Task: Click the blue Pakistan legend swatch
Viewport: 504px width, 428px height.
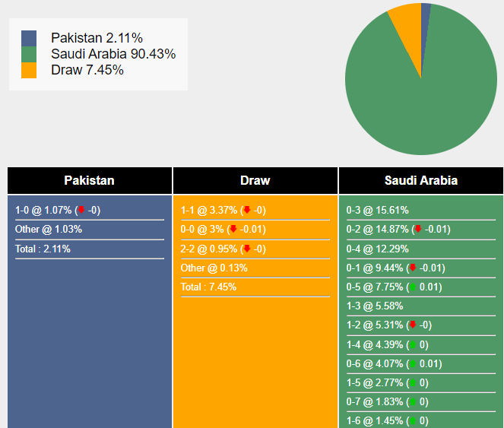Action: click(x=29, y=38)
